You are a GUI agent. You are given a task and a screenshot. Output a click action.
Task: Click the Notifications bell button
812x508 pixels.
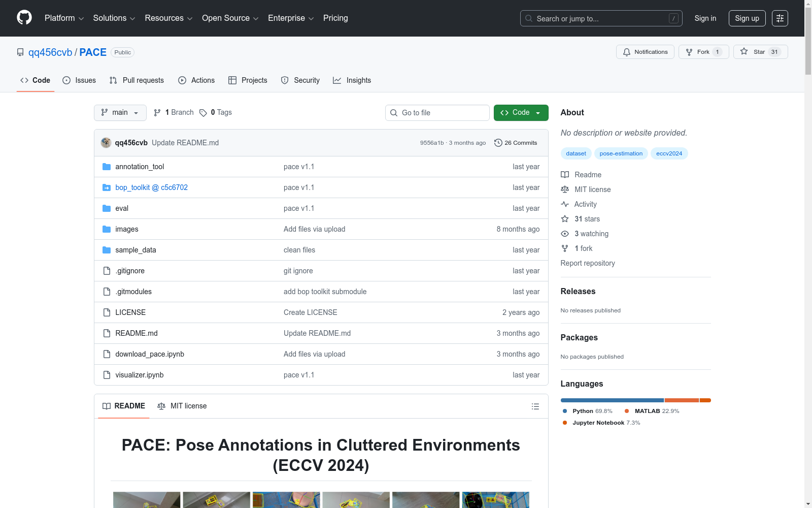tap(645, 52)
